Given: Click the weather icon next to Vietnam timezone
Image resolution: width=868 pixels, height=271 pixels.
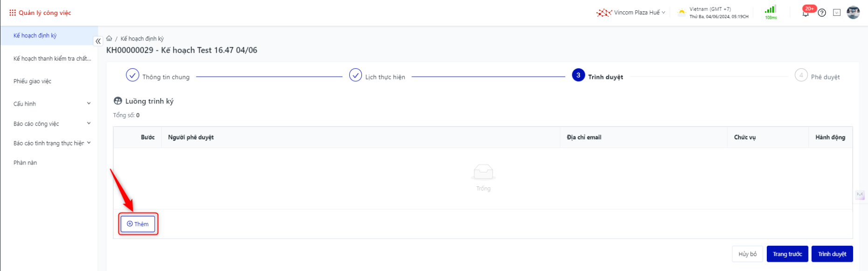Looking at the screenshot, I should point(681,13).
